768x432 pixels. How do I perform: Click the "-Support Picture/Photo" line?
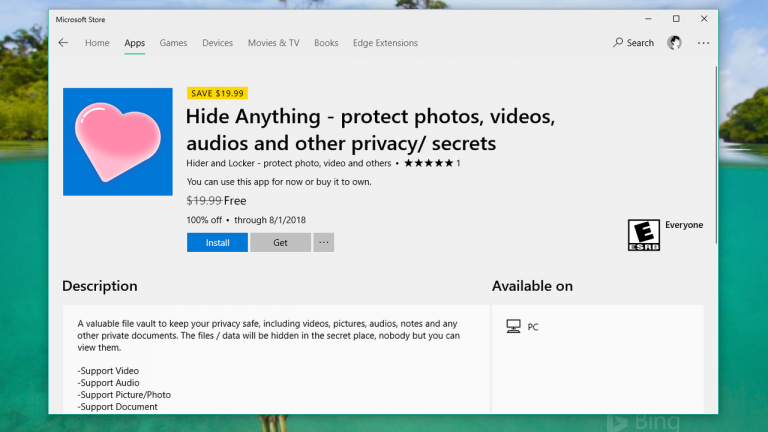pyautogui.click(x=124, y=395)
